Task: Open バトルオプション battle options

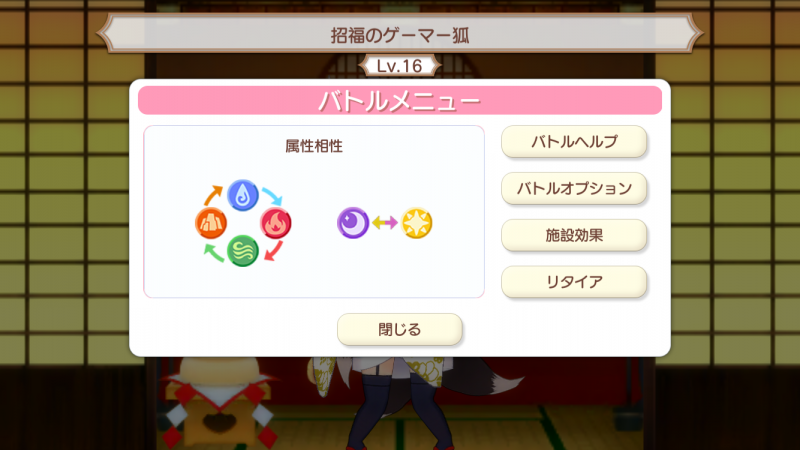Action: (x=574, y=188)
